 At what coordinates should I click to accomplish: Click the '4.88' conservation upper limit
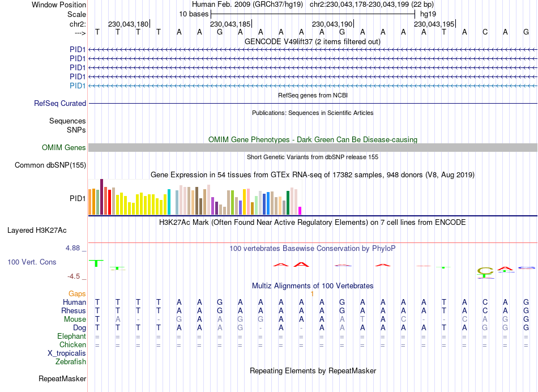tap(72, 248)
